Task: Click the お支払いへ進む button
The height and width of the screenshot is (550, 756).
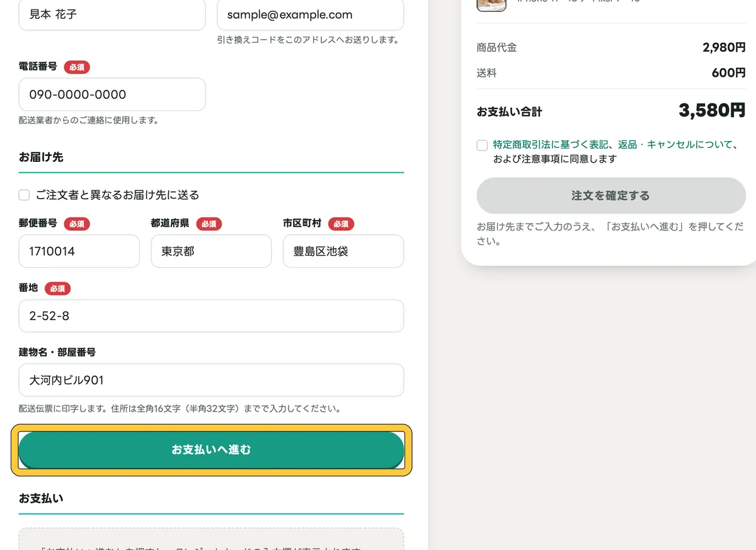Action: [x=211, y=450]
